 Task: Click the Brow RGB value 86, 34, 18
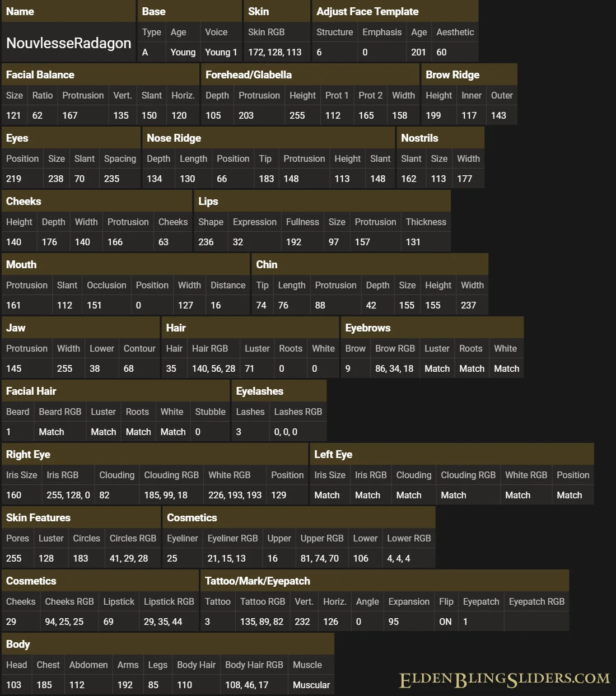394,368
